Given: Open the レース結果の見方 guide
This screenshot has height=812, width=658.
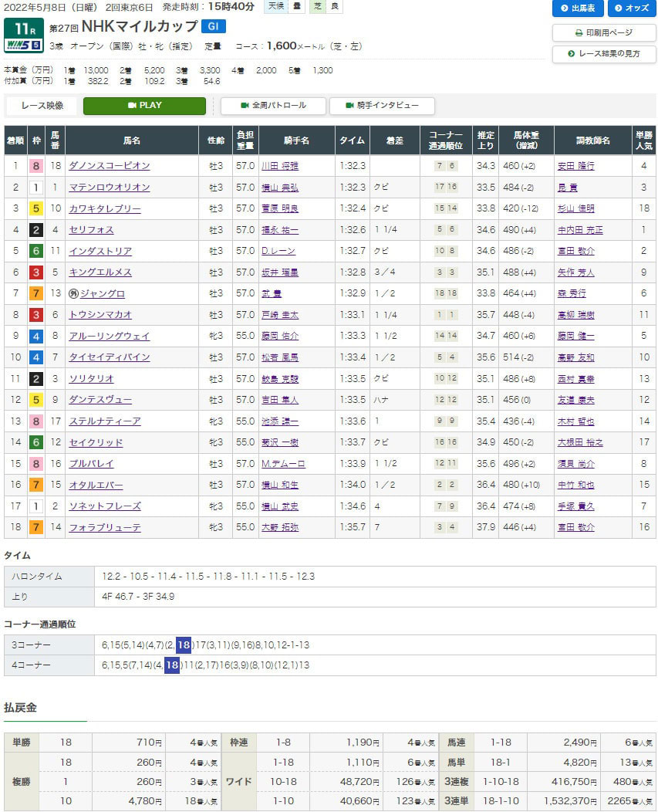Looking at the screenshot, I should 604,54.
